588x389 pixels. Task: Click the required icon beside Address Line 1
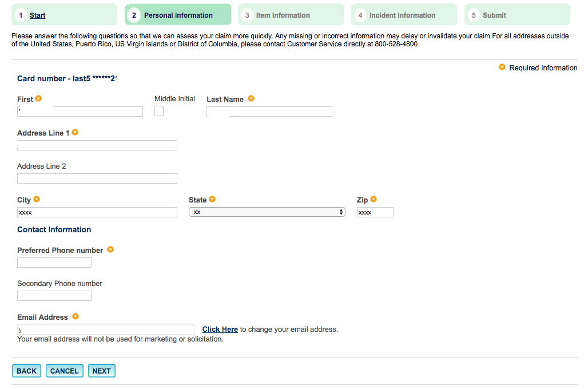75,132
